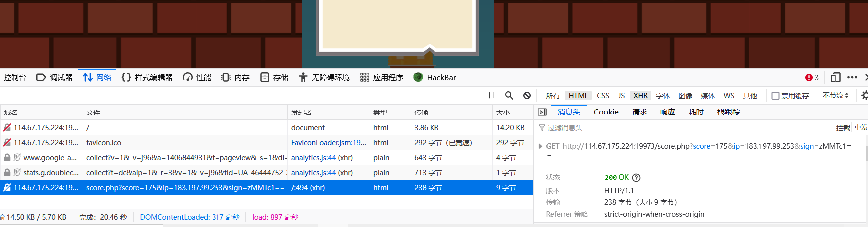Select the score.php?score=175 request row

coord(266,188)
